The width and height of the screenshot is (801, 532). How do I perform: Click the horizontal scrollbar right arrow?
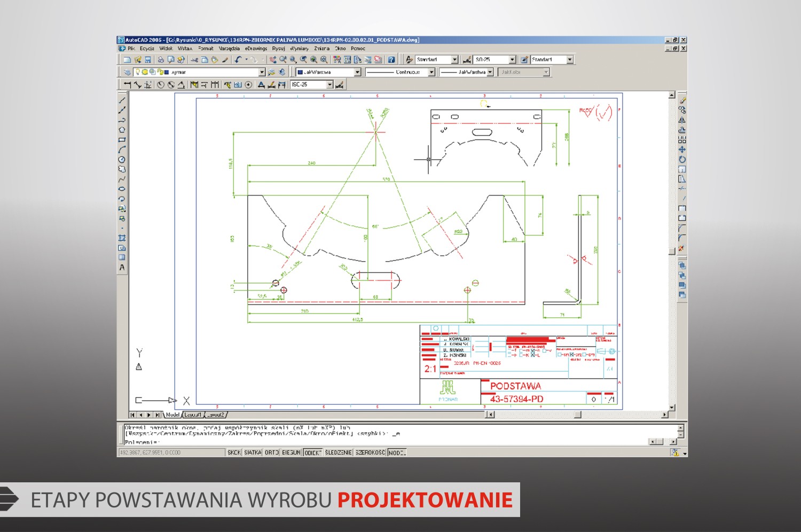(665, 414)
